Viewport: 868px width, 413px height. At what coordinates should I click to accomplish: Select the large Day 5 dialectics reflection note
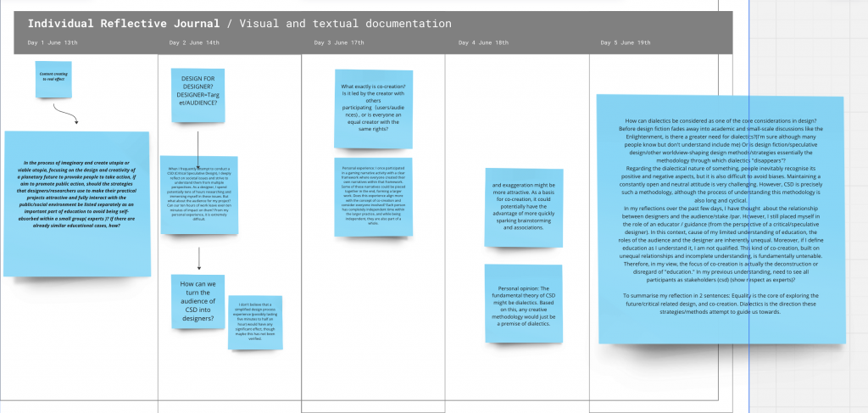[x=721, y=220]
